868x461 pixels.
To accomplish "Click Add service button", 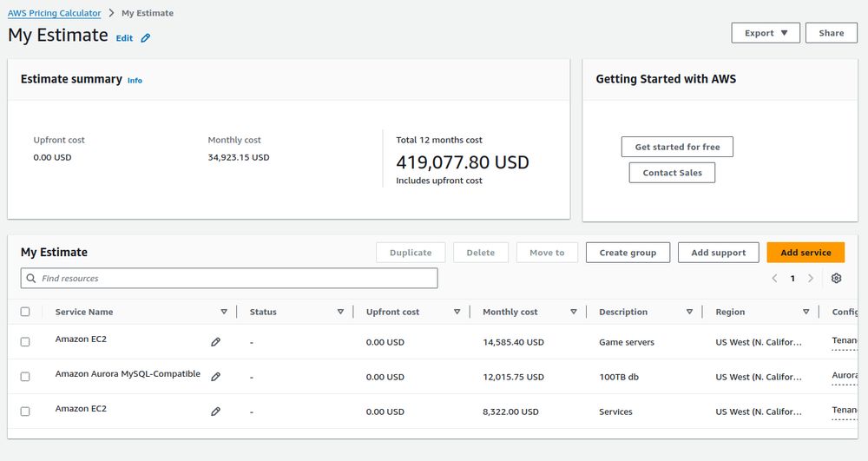I will tap(806, 253).
